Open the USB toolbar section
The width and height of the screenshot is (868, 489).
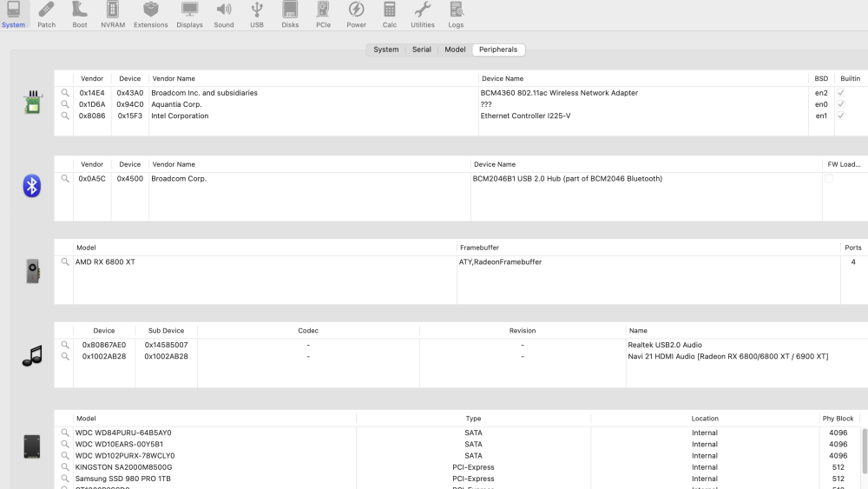(x=257, y=15)
